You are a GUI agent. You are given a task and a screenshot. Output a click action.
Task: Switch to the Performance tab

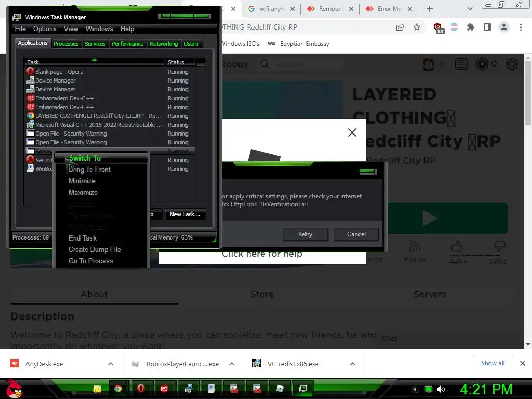pyautogui.click(x=128, y=44)
